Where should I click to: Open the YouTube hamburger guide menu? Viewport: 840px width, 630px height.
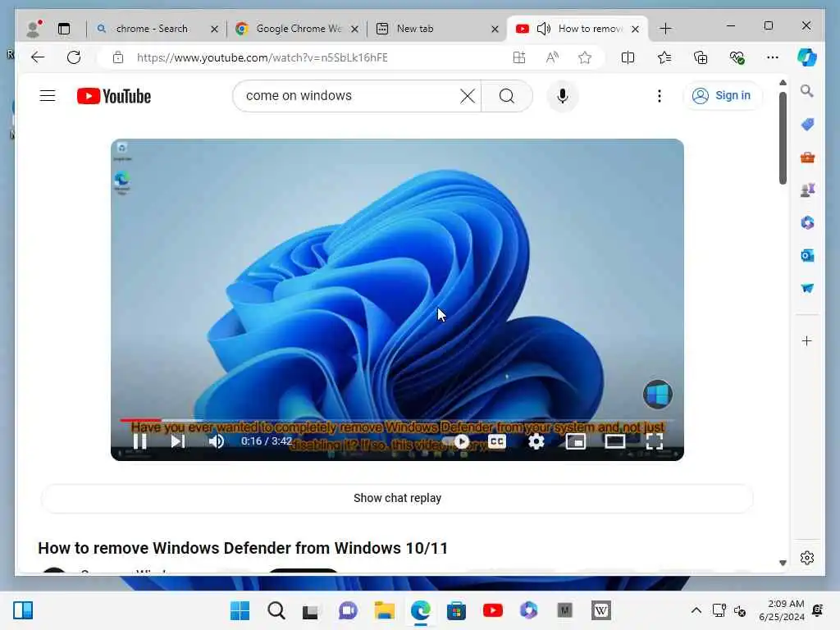coord(48,96)
